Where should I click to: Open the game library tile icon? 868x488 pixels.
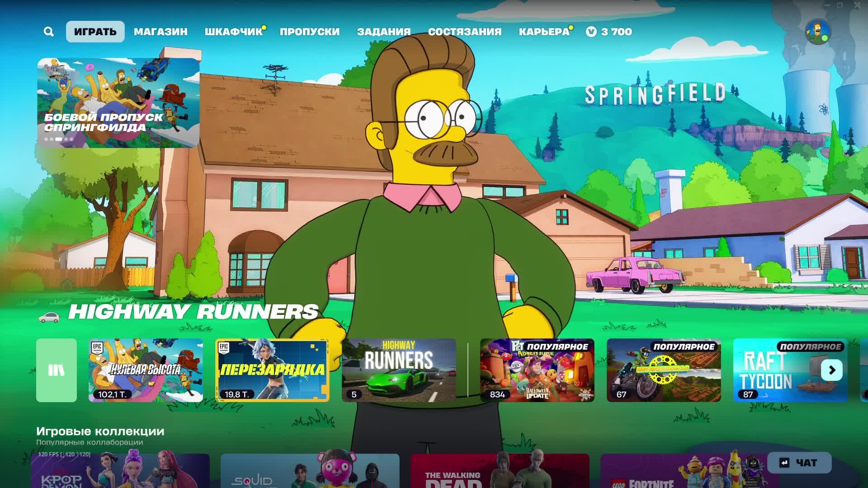click(x=57, y=370)
